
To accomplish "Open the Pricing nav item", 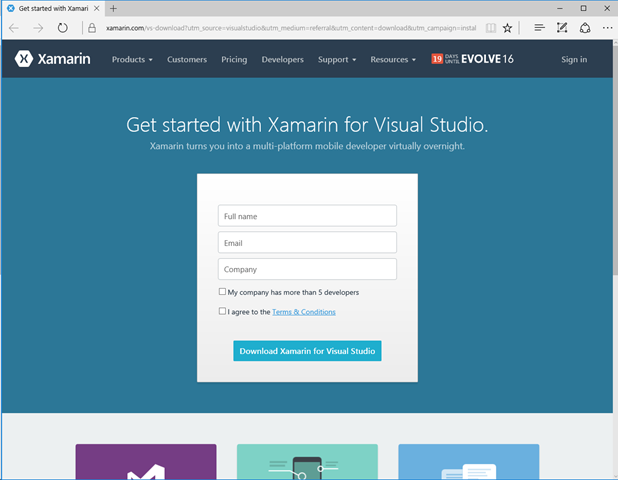I will [x=234, y=60].
